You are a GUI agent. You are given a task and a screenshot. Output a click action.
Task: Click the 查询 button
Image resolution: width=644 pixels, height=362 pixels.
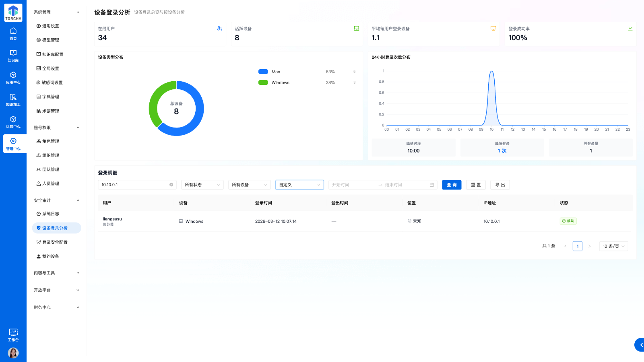(x=452, y=185)
